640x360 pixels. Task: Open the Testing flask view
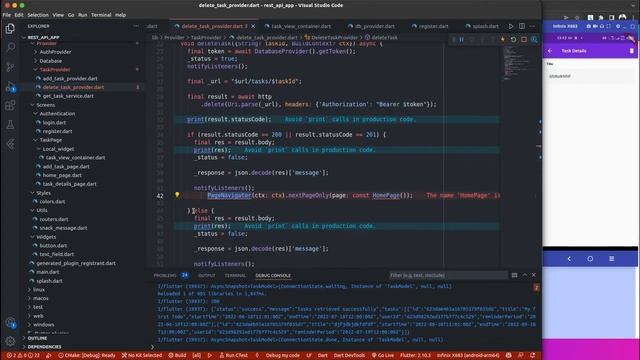(10, 124)
